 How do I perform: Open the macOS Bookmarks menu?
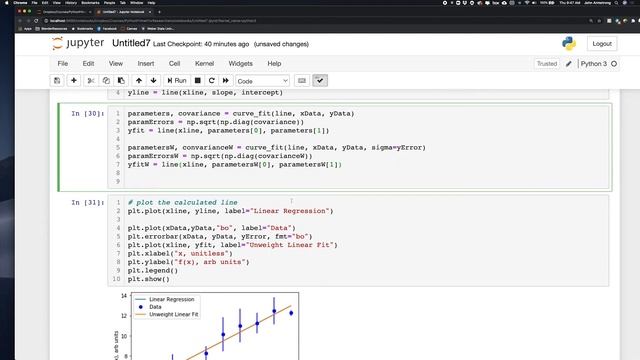[90, 3]
